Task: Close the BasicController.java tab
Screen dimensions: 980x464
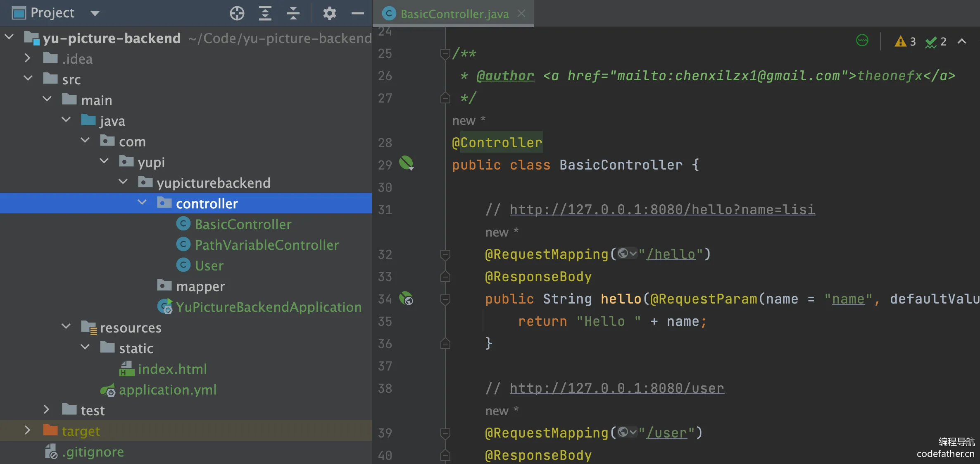Action: tap(521, 14)
